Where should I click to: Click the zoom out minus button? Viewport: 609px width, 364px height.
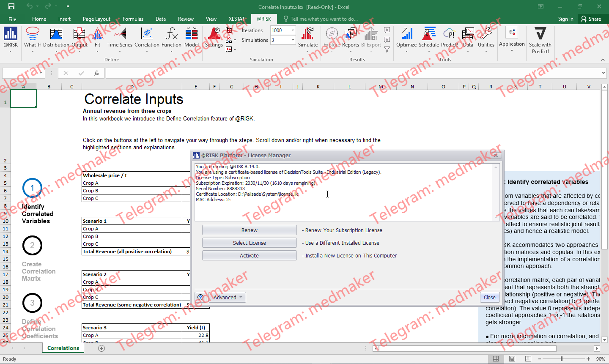tap(540, 359)
